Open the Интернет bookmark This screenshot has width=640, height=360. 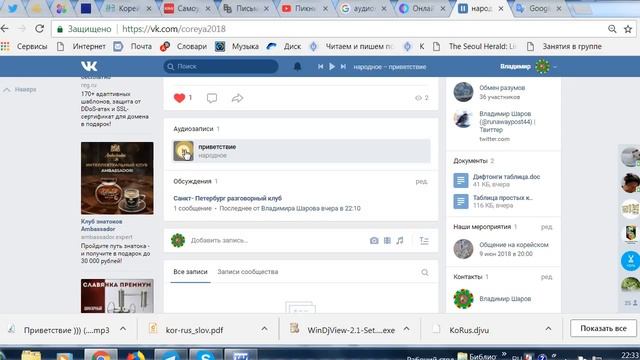[81, 47]
